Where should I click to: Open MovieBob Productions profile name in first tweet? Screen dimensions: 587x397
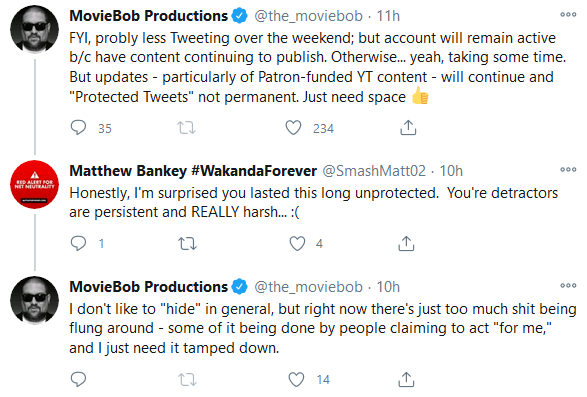149,16
